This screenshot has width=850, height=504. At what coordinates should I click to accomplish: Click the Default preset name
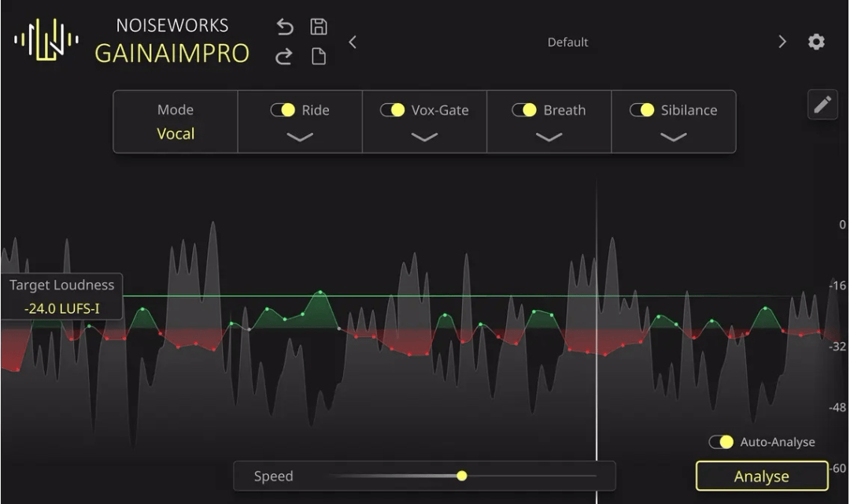pyautogui.click(x=567, y=42)
